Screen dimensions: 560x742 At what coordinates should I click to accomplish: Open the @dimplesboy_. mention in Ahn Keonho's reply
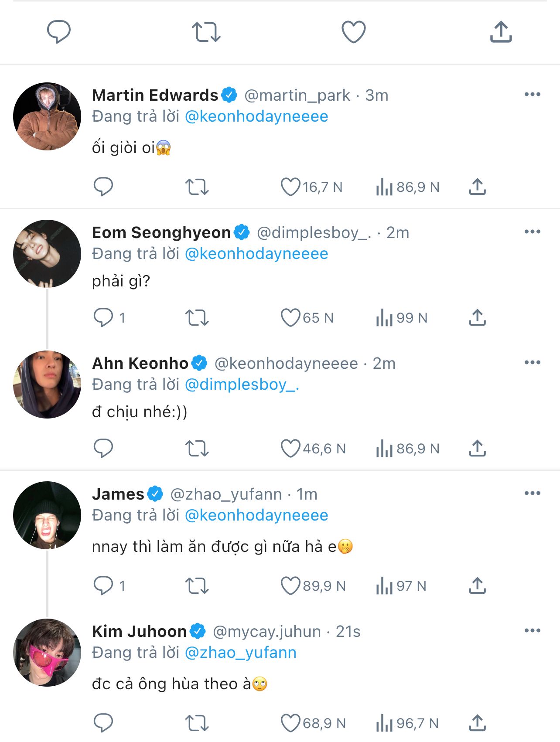[x=242, y=385]
